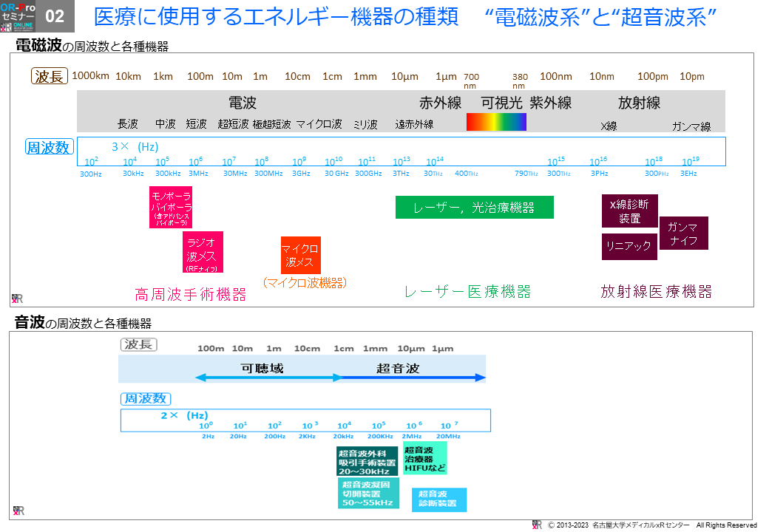This screenshot has width=769, height=532.
Task: Select the X線診断装置 maroon box
Action: pos(630,211)
